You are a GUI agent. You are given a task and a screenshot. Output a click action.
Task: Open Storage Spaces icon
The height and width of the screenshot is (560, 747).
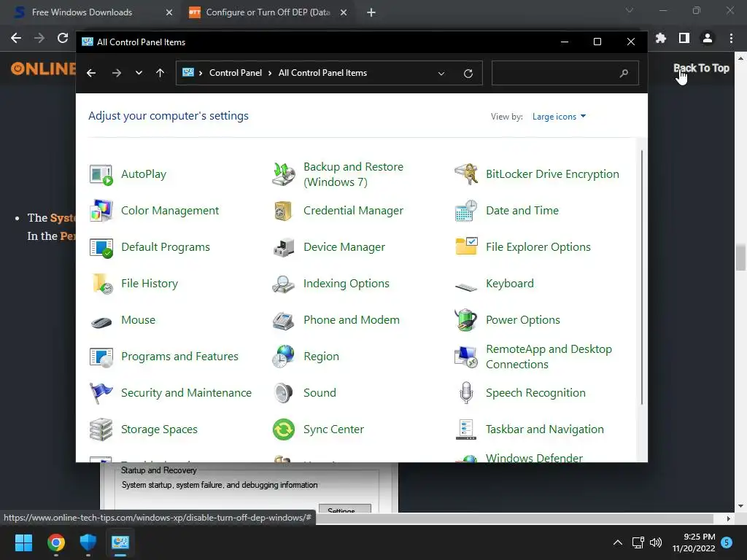pos(101,430)
